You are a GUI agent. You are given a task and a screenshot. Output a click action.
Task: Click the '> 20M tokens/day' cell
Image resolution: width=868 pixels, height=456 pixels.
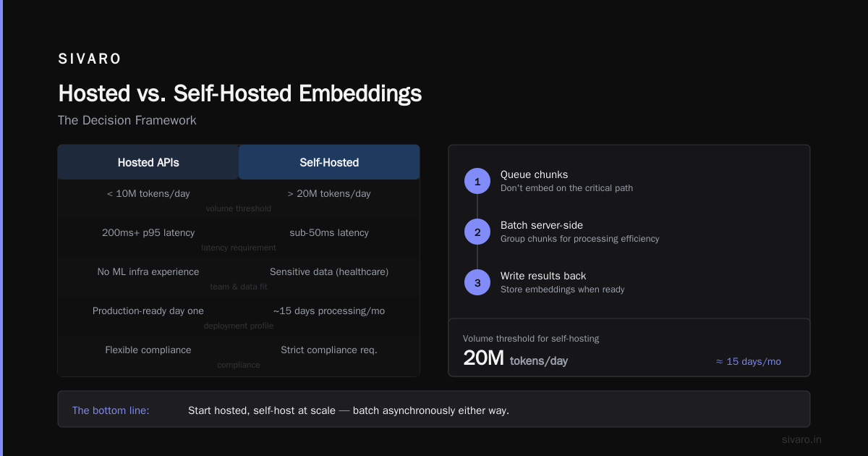(x=329, y=193)
